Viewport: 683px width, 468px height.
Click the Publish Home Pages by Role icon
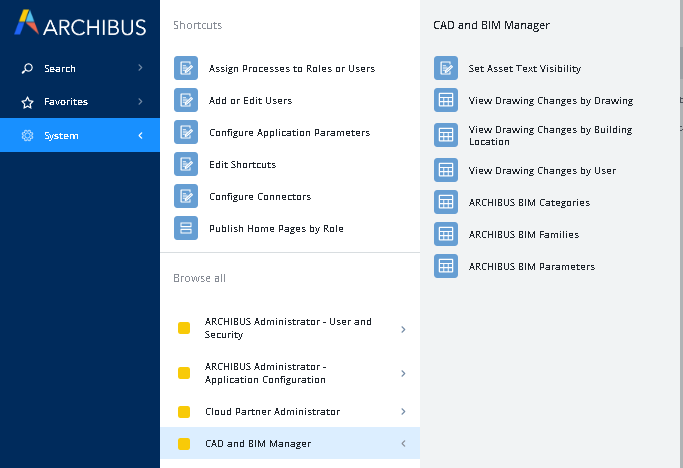tap(186, 228)
